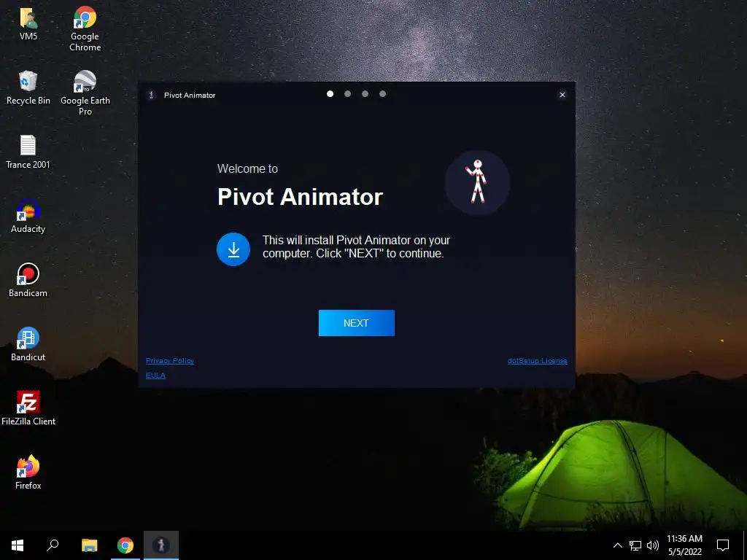Show hidden system tray icons
747x560 pixels.
pos(617,545)
